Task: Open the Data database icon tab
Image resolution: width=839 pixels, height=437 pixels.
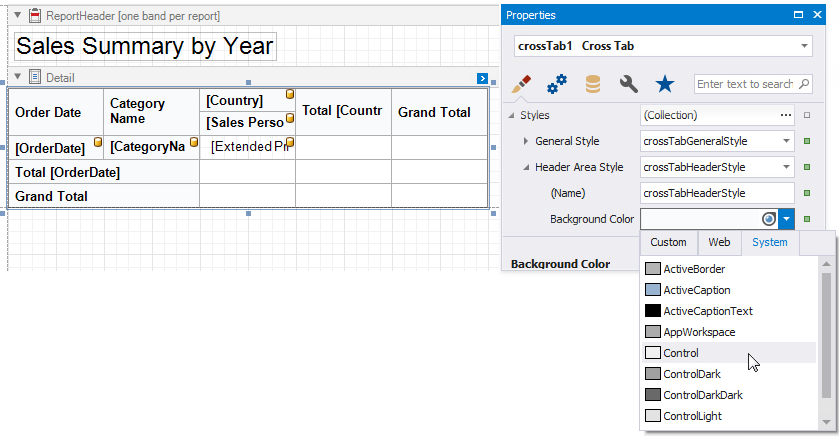Action: coord(593,84)
